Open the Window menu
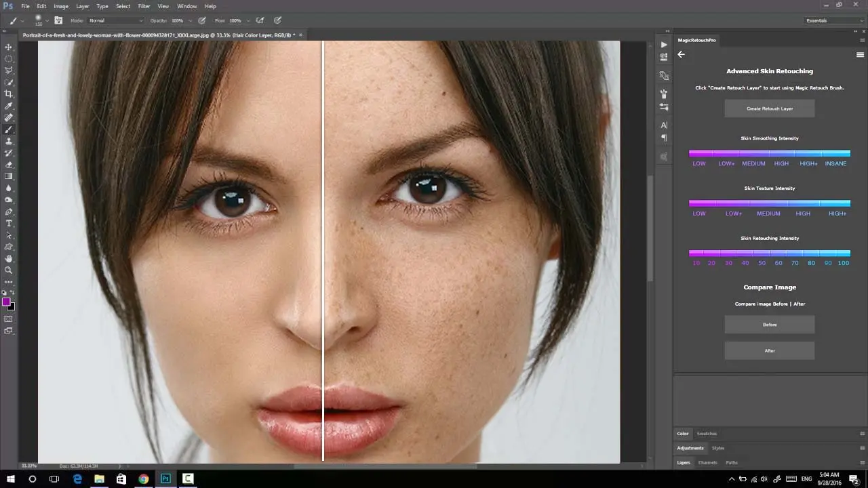868x488 pixels. pyautogui.click(x=186, y=6)
